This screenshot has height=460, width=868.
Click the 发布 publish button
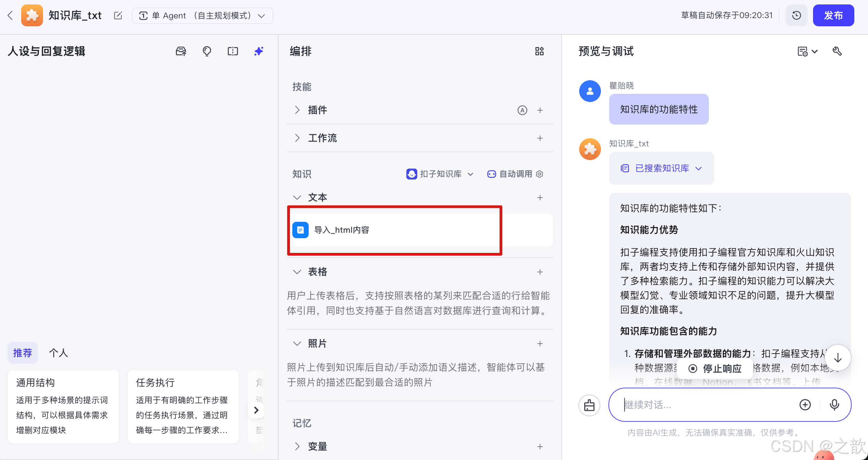[x=834, y=15]
